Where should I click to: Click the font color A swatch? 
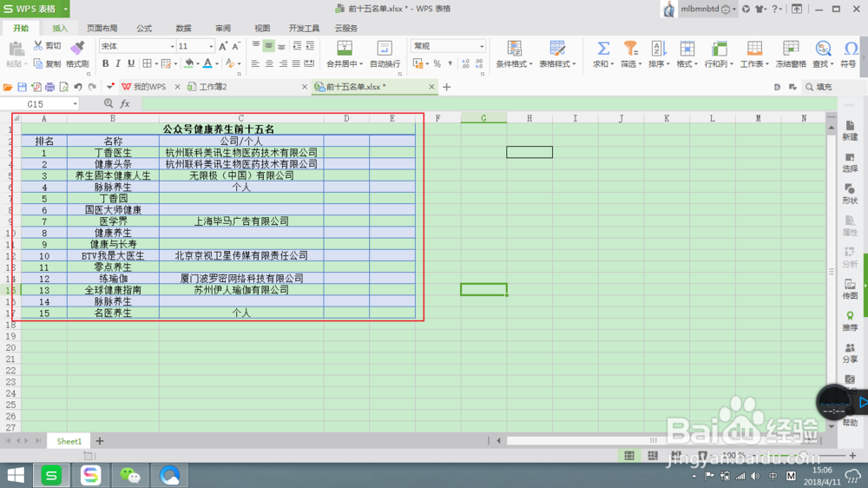207,63
